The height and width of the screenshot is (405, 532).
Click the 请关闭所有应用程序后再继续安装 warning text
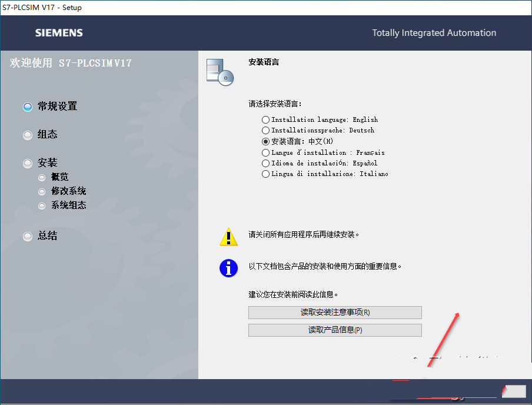pyautogui.click(x=304, y=234)
